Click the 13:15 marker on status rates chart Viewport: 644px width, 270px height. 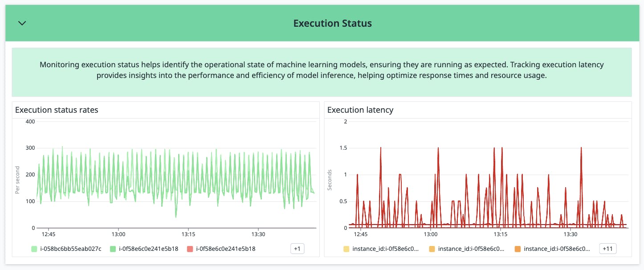coord(188,234)
